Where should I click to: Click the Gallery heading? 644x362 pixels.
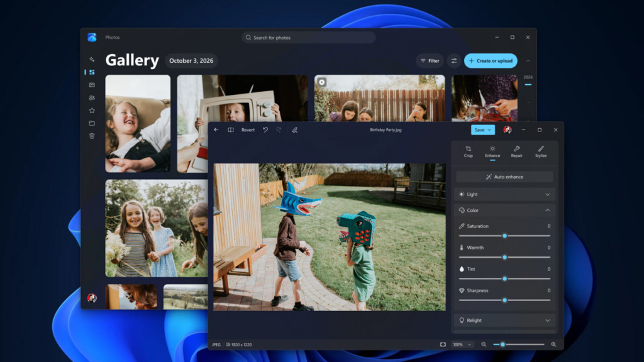(132, 60)
